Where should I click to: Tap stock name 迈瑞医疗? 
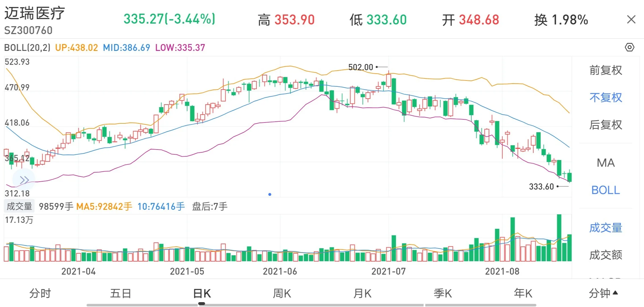(35, 13)
